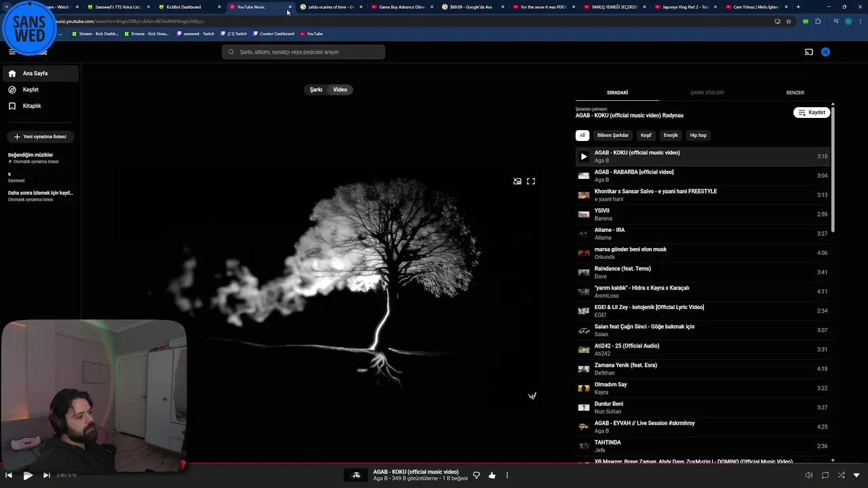Screen dimensions: 868x488
Task: Play the paused song in player bar
Action: [x=28, y=475]
